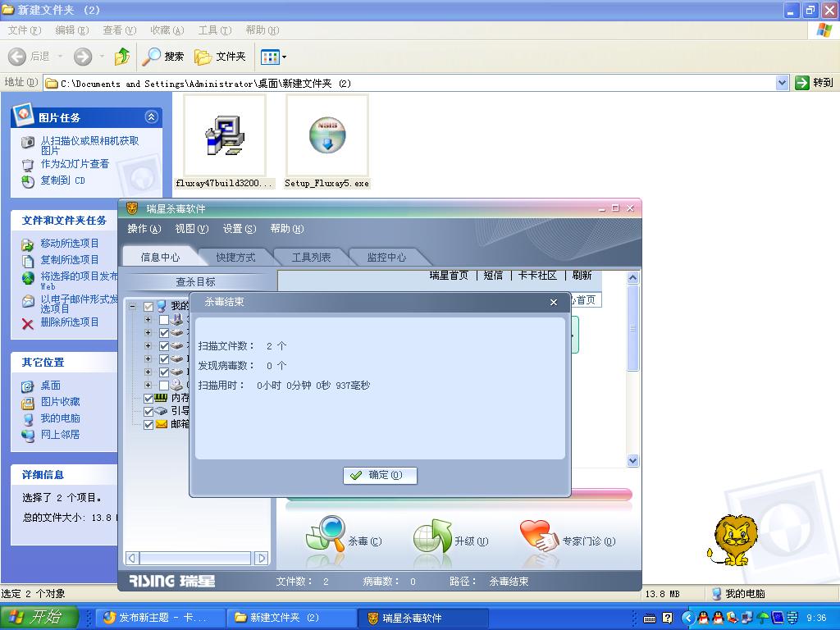The image size is (840, 630).
Task: Open the 后退 history dropdown arrow
Action: (59, 57)
